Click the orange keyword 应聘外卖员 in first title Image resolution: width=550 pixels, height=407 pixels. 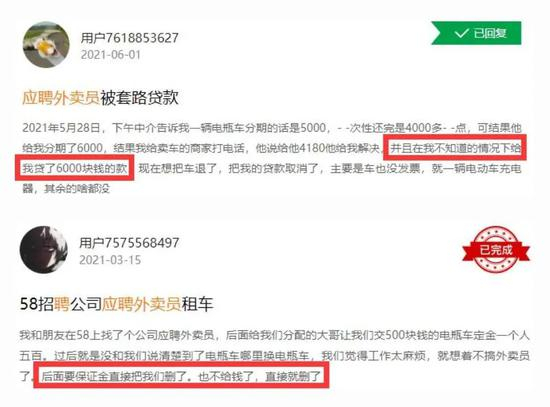[61, 98]
